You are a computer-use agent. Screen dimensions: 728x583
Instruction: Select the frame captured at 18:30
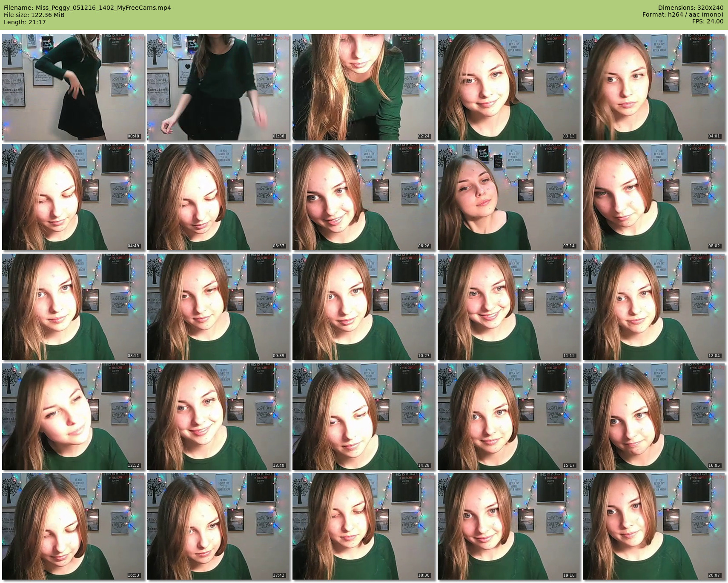(x=364, y=526)
